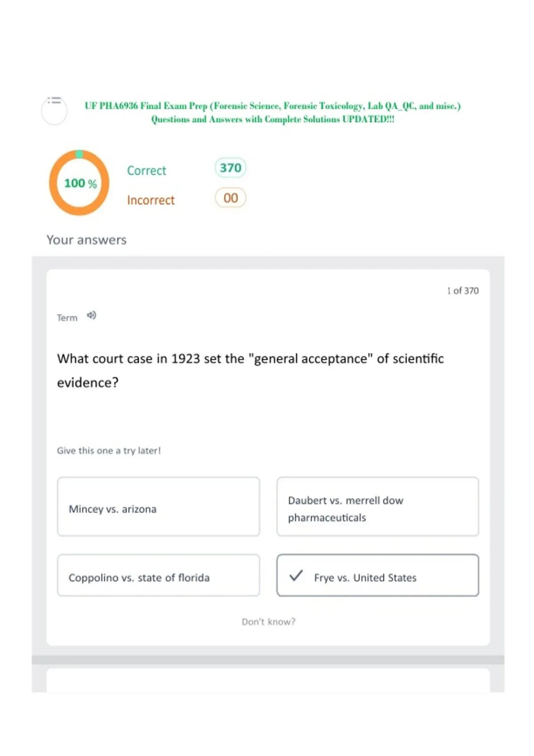Click the next question card below

coord(268,680)
